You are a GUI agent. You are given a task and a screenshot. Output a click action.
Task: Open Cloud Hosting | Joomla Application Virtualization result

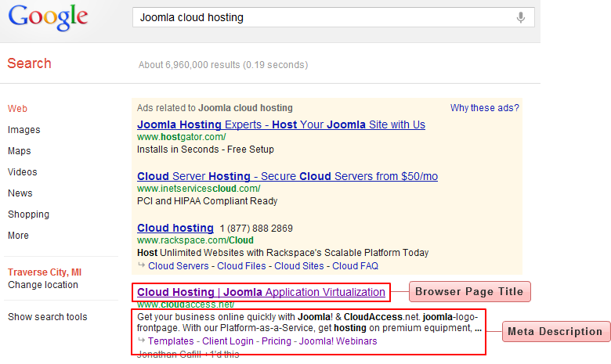point(261,292)
